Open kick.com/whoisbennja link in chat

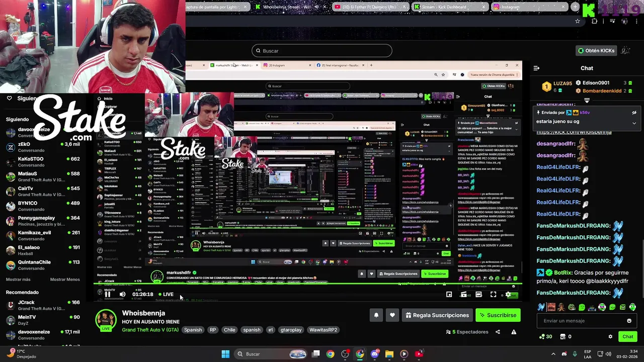tap(574, 132)
